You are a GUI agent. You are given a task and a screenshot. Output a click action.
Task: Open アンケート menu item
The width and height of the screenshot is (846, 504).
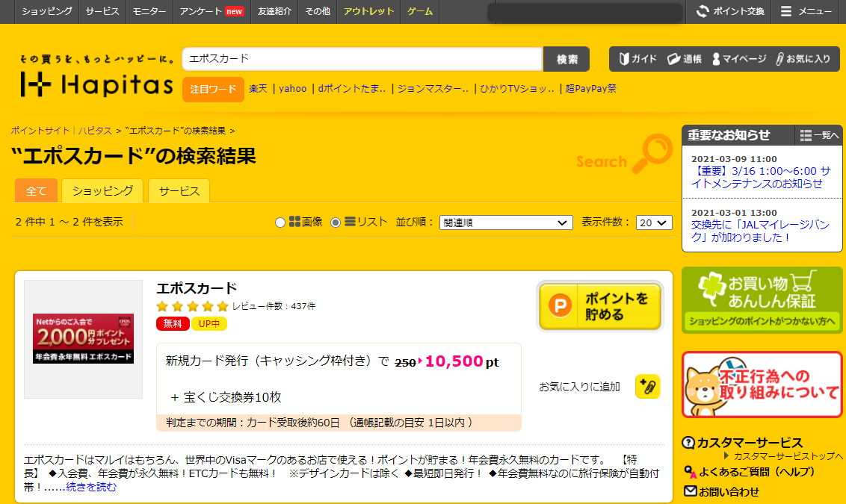(211, 11)
